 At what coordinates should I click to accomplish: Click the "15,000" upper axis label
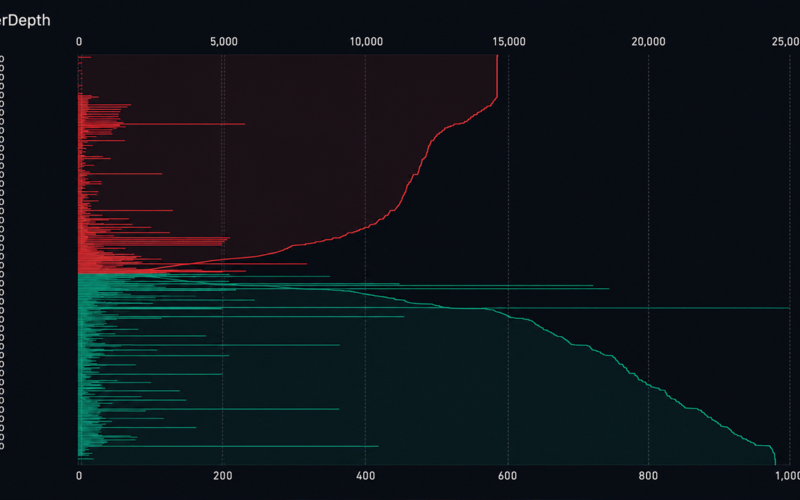(x=509, y=42)
